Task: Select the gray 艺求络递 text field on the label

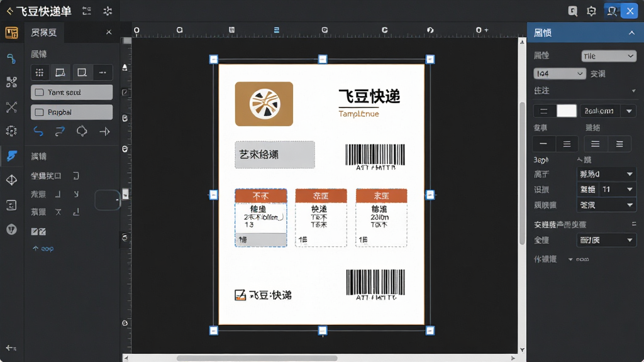Action: (x=275, y=155)
